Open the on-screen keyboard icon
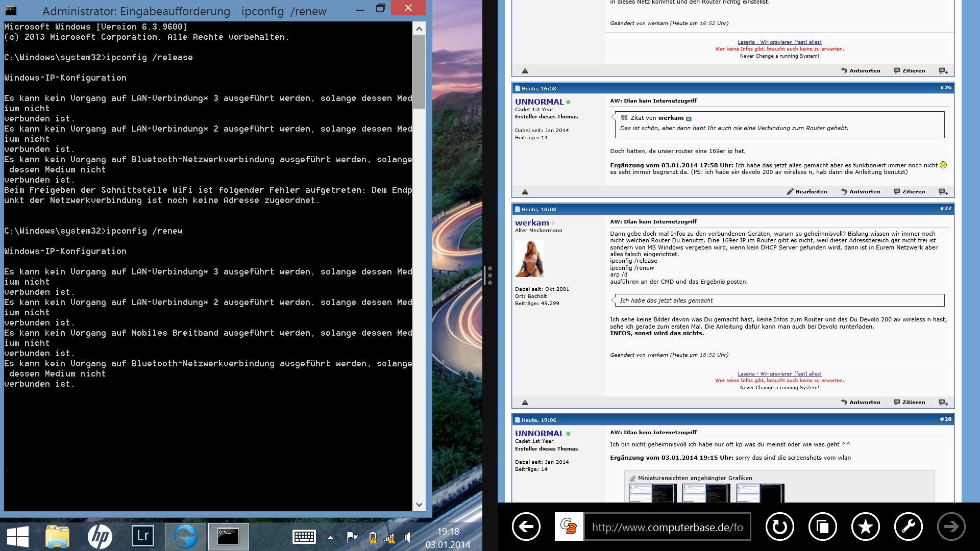980x551 pixels. pyautogui.click(x=304, y=536)
